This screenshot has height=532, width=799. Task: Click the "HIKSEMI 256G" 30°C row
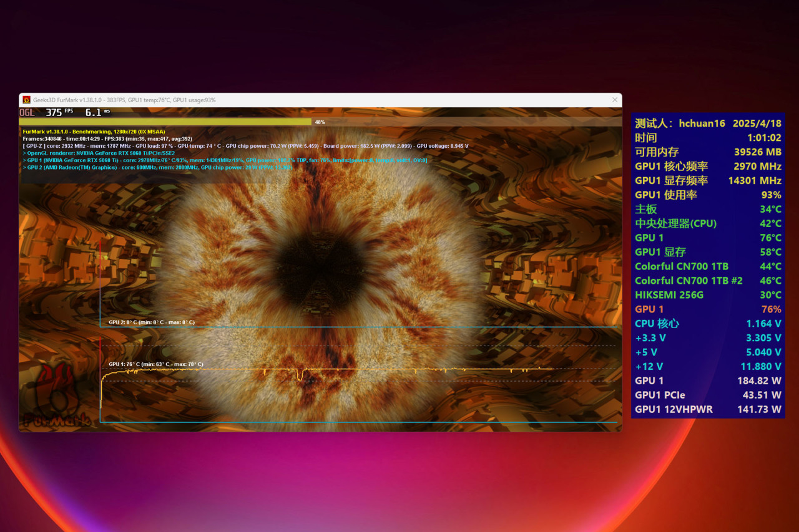click(708, 295)
